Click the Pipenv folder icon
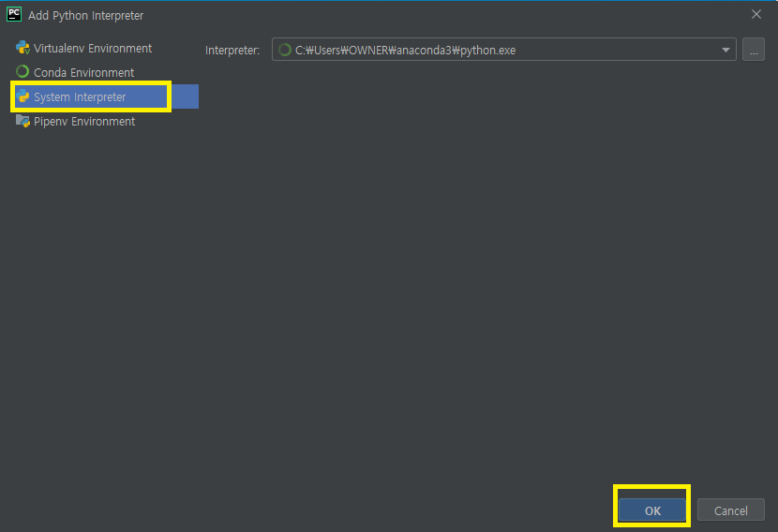Image resolution: width=778 pixels, height=532 pixels. coord(22,121)
